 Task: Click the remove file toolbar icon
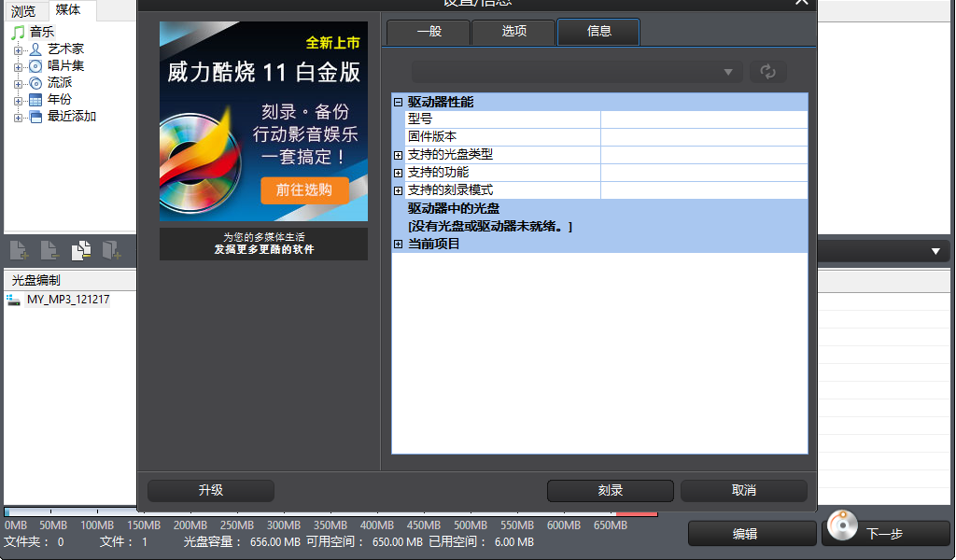pyautogui.click(x=49, y=250)
